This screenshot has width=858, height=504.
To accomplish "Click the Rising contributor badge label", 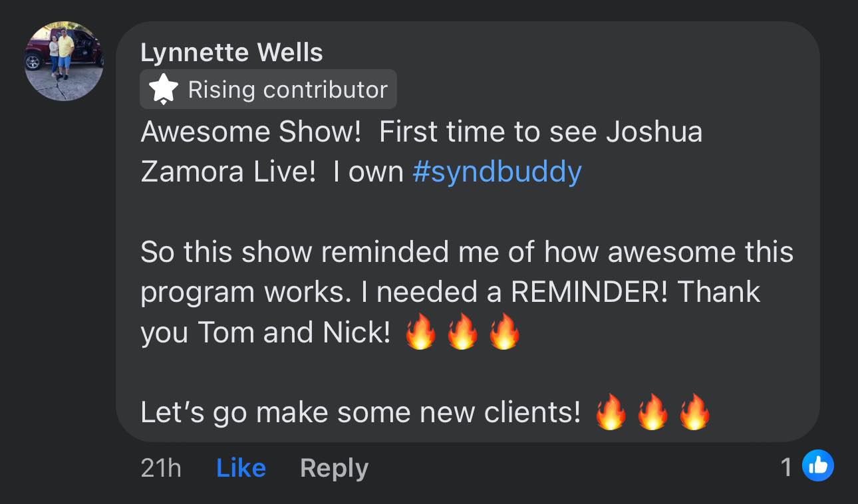I will [x=287, y=90].
